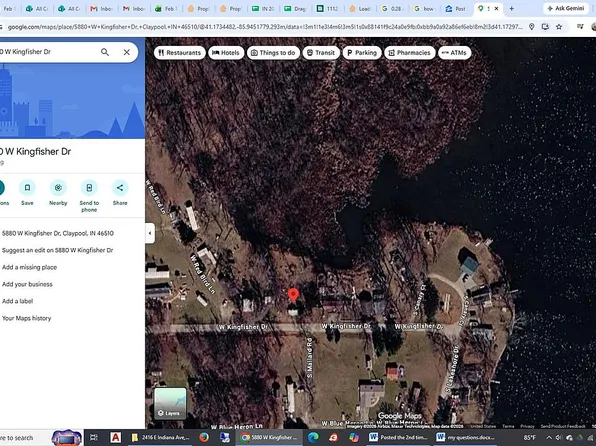Open a new browser tab with plus

(x=512, y=8)
